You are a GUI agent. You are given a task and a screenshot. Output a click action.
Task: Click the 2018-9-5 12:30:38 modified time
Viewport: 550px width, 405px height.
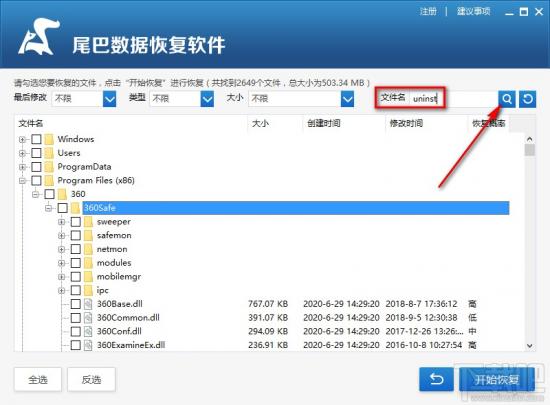(x=421, y=318)
